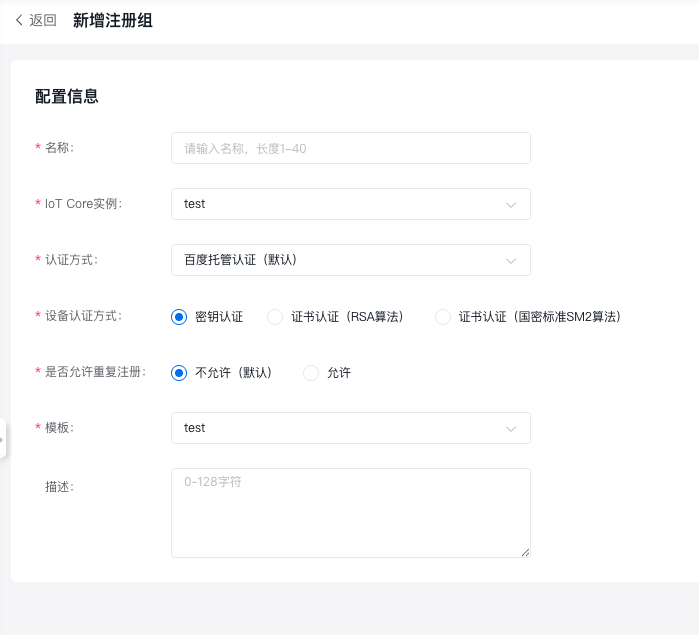Select the 密钥认证 radio button
Screen dimensions: 699x635
coord(180,317)
